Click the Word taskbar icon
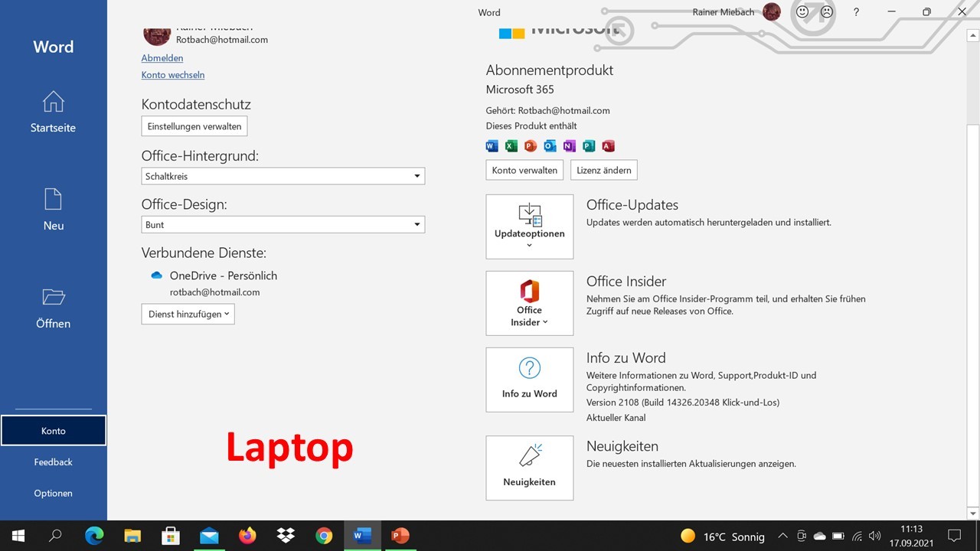The width and height of the screenshot is (980, 551). (x=362, y=536)
